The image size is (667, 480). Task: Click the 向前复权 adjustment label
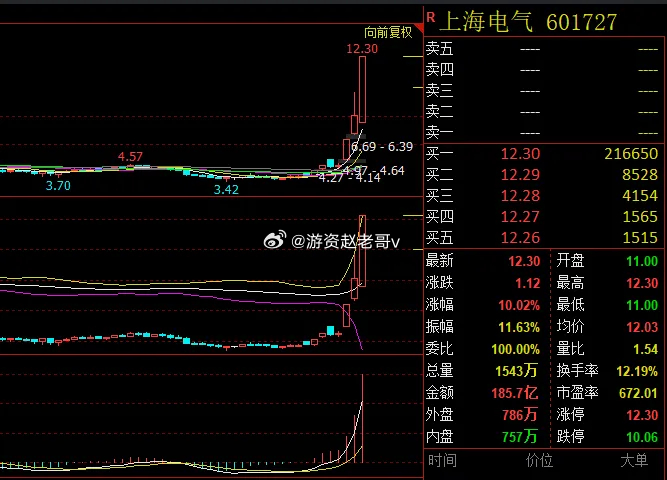388,32
